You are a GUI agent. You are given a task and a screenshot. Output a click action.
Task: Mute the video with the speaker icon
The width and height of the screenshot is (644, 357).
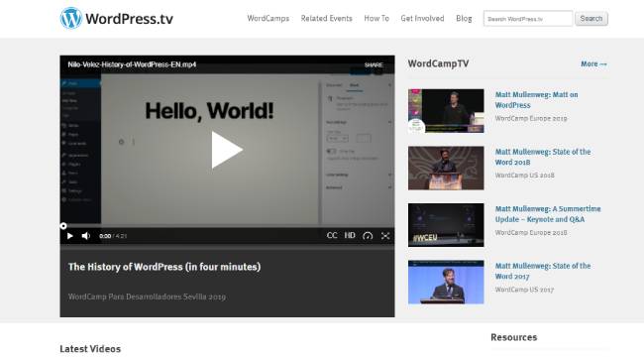coord(86,236)
